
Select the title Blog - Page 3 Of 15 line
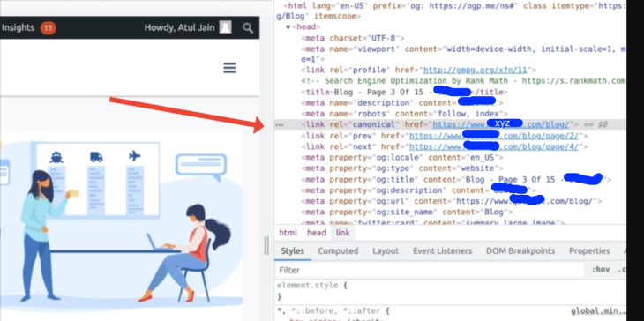(404, 92)
